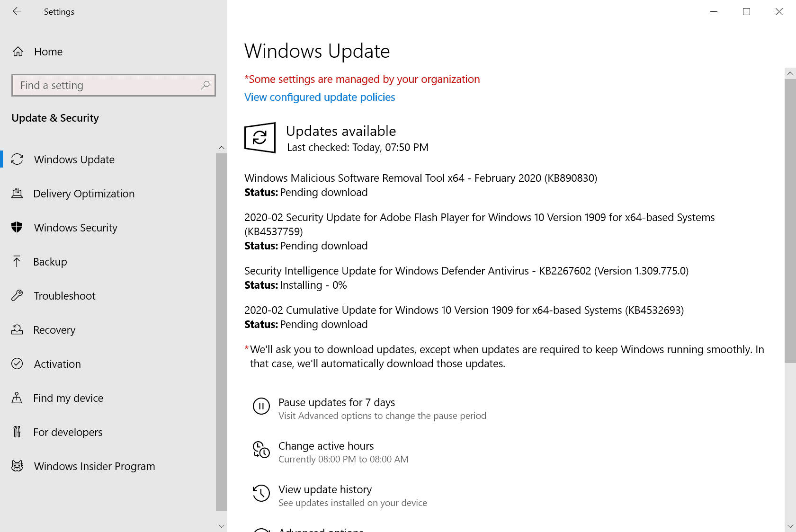The width and height of the screenshot is (796, 532).
Task: Select the Backup upload icon
Action: tap(18, 262)
